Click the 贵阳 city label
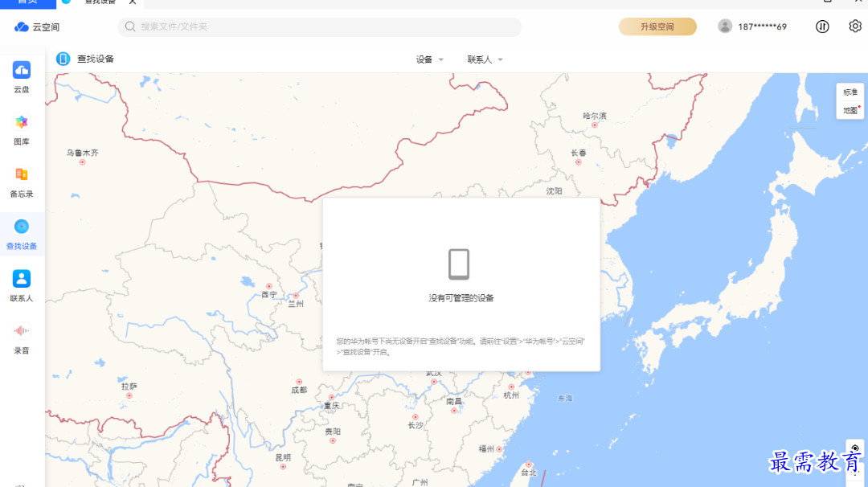Screen dimensions: 868x487 pyautogui.click(x=333, y=432)
